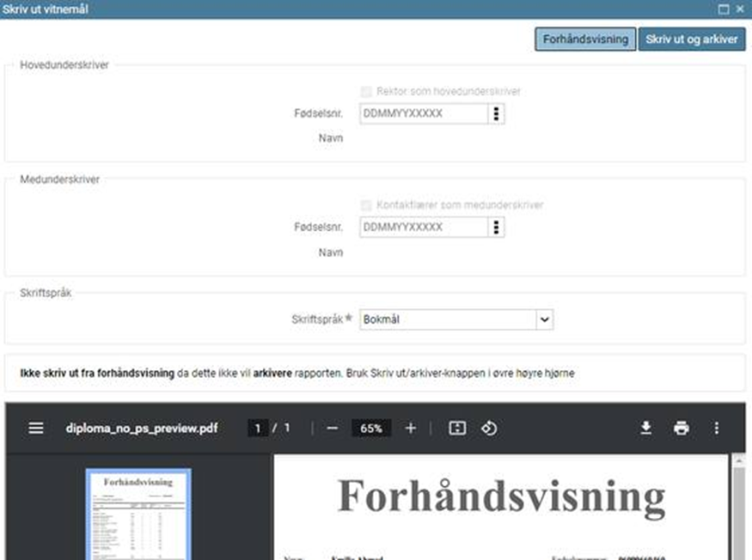Click Skriv ut og arkiver button

point(692,40)
